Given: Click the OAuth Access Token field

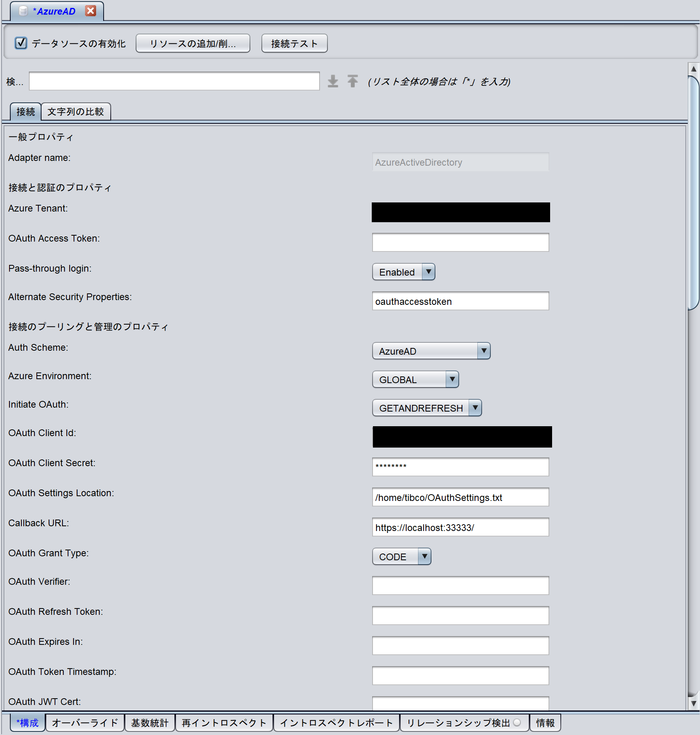Looking at the screenshot, I should pos(460,242).
